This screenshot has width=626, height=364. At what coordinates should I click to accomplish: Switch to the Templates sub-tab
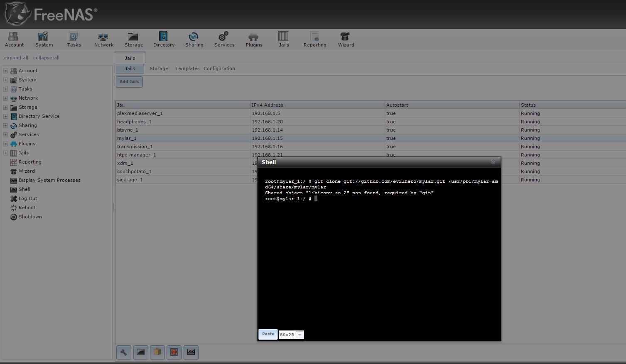(x=187, y=68)
